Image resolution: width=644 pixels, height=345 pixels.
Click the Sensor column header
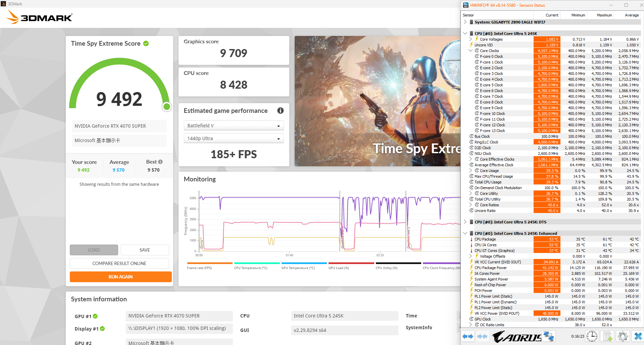click(497, 15)
